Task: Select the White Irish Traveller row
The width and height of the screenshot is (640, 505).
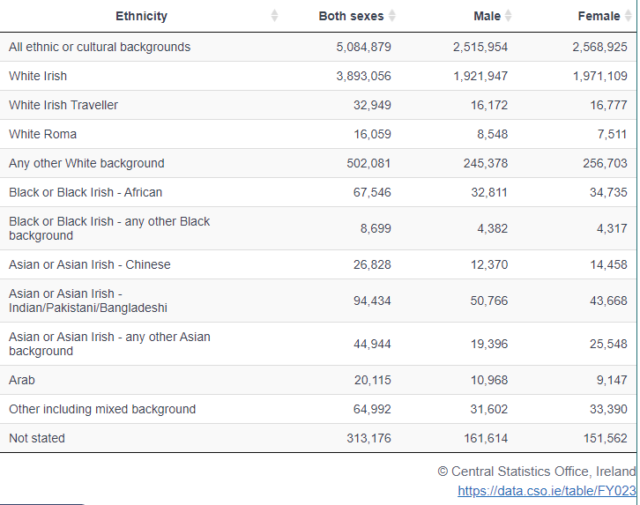Action: pyautogui.click(x=63, y=105)
